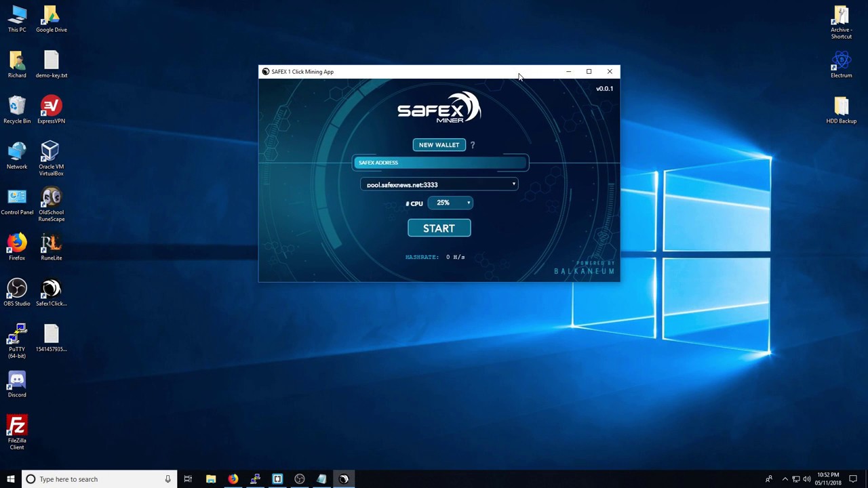This screenshot has height=488, width=868.
Task: Open the volume control tray icon
Action: click(x=806, y=479)
